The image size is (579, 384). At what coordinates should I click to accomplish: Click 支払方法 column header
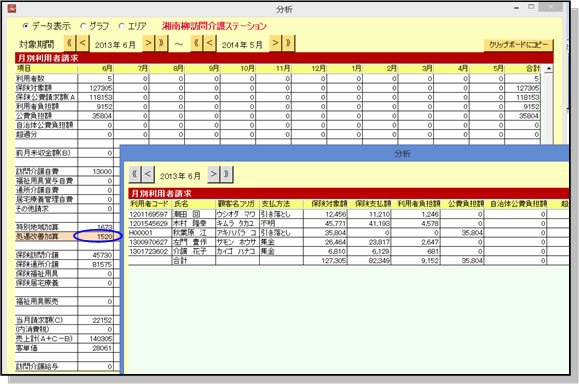point(281,204)
